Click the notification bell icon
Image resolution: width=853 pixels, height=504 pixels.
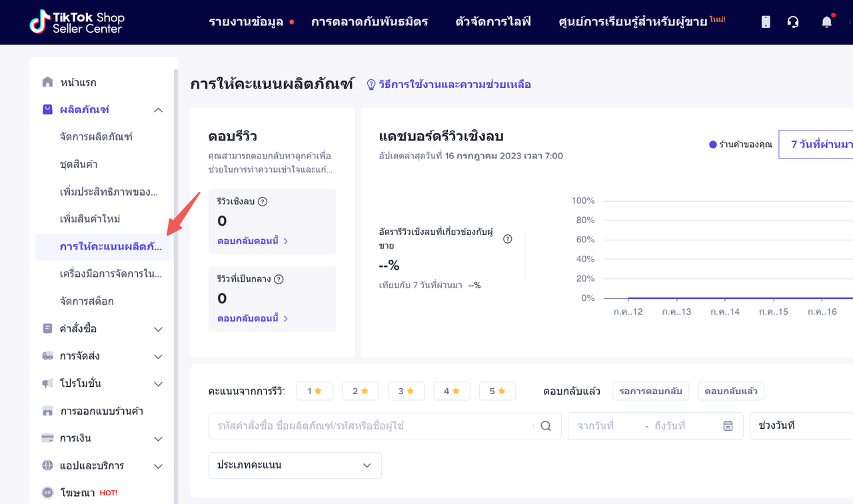(x=826, y=22)
